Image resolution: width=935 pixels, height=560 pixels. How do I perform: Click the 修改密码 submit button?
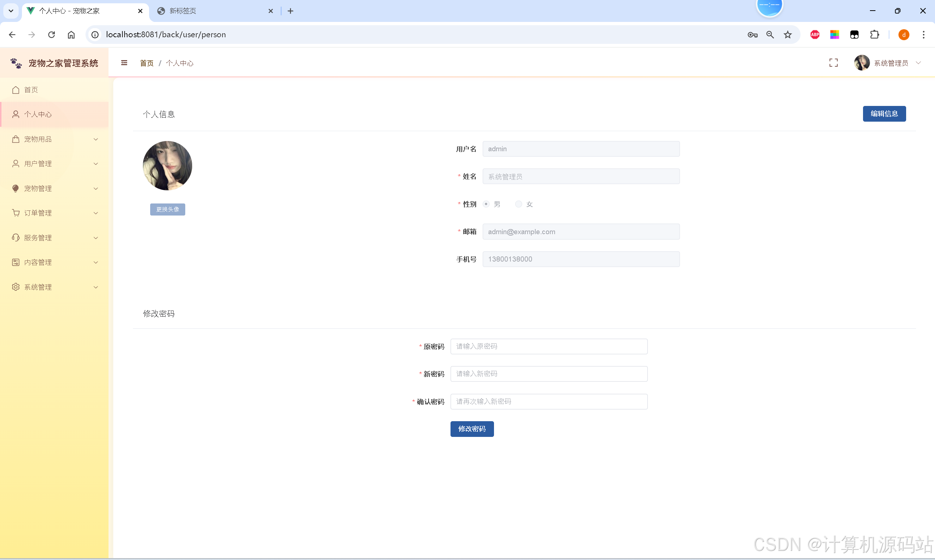click(x=472, y=429)
